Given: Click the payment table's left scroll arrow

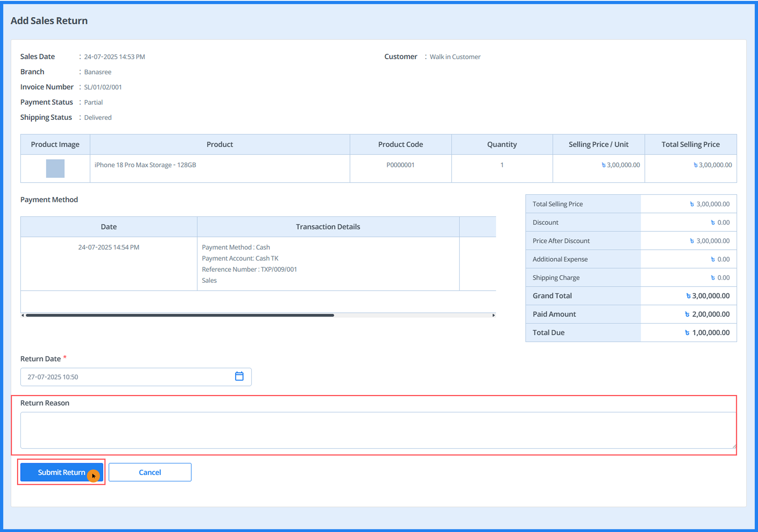Looking at the screenshot, I should (22, 315).
